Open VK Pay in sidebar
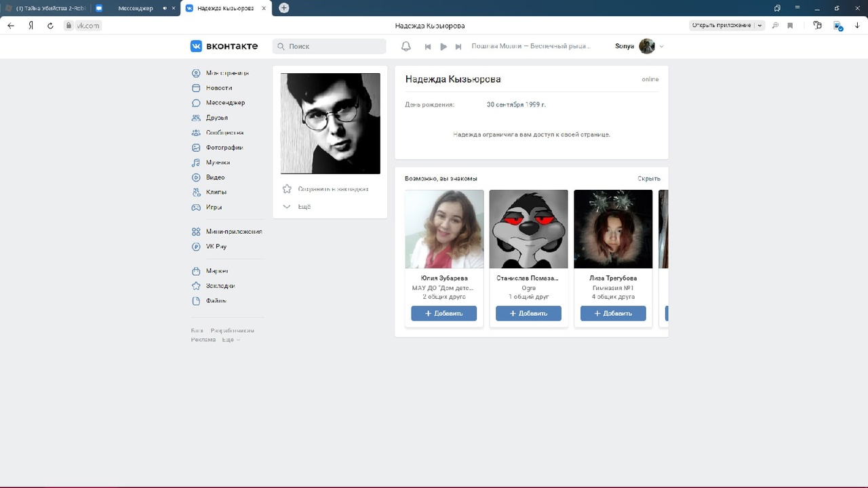868x488 pixels. (216, 247)
